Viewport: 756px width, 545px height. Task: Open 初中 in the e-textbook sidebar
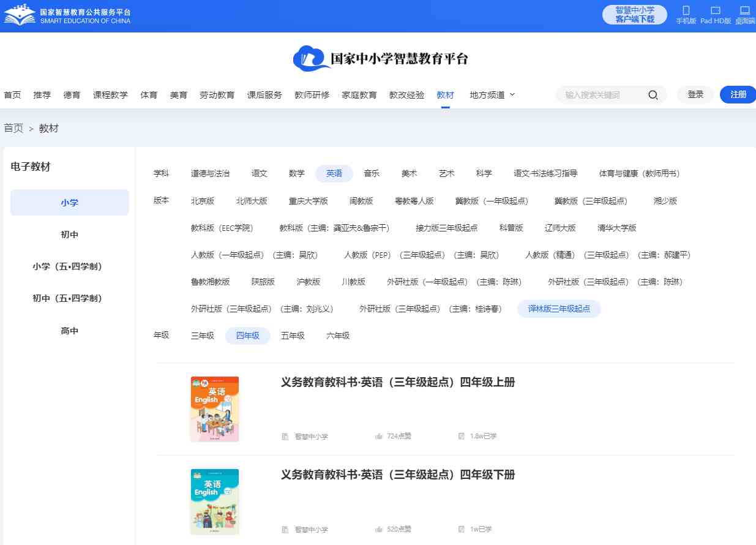(x=70, y=235)
